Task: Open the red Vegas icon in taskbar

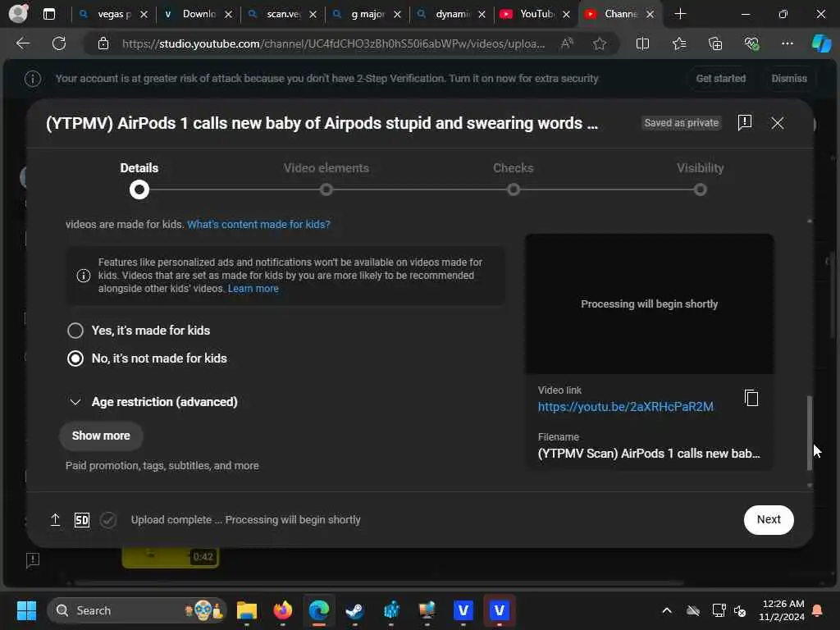Action: [x=500, y=610]
